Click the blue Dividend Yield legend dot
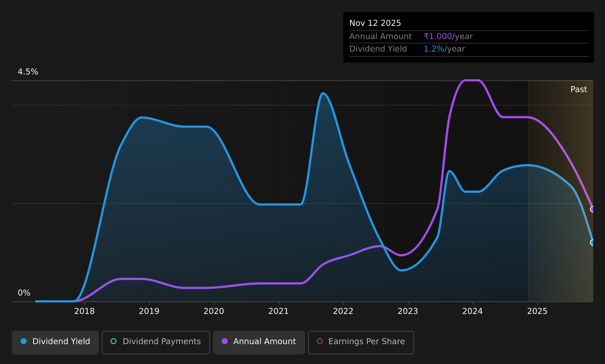This screenshot has width=605, height=364. pos(24,341)
